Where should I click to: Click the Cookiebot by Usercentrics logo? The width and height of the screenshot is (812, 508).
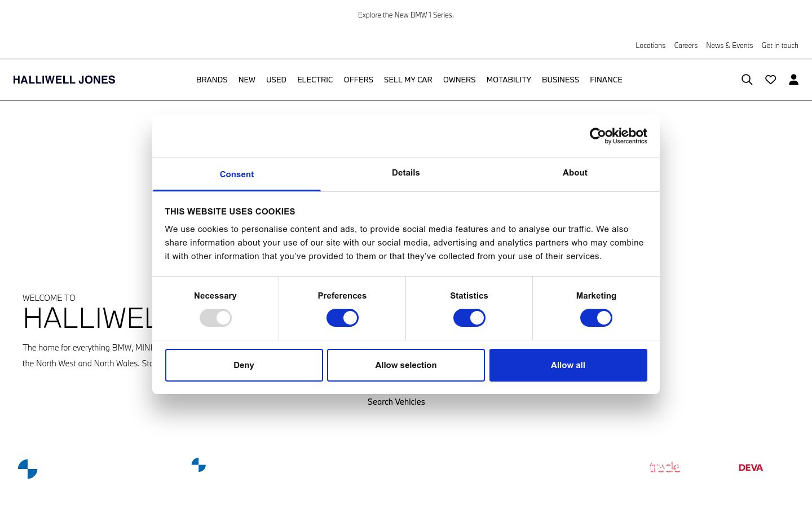tap(619, 135)
